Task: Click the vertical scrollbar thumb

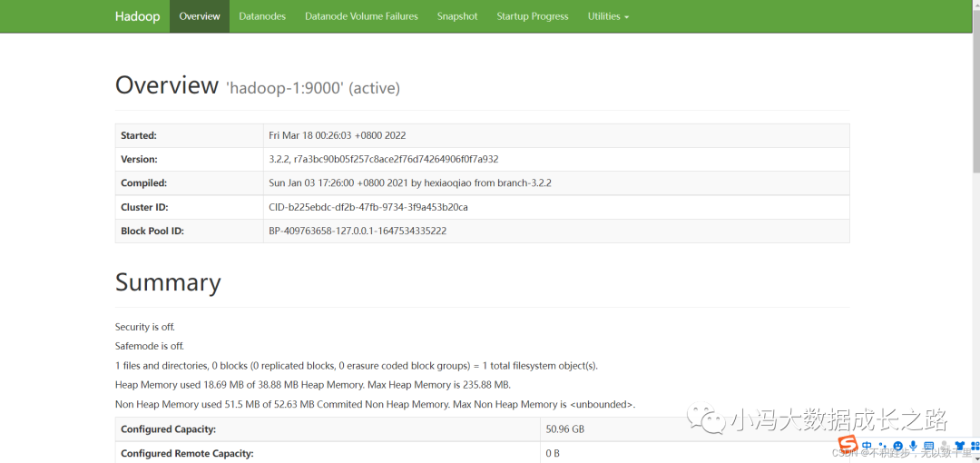Action: point(975,91)
